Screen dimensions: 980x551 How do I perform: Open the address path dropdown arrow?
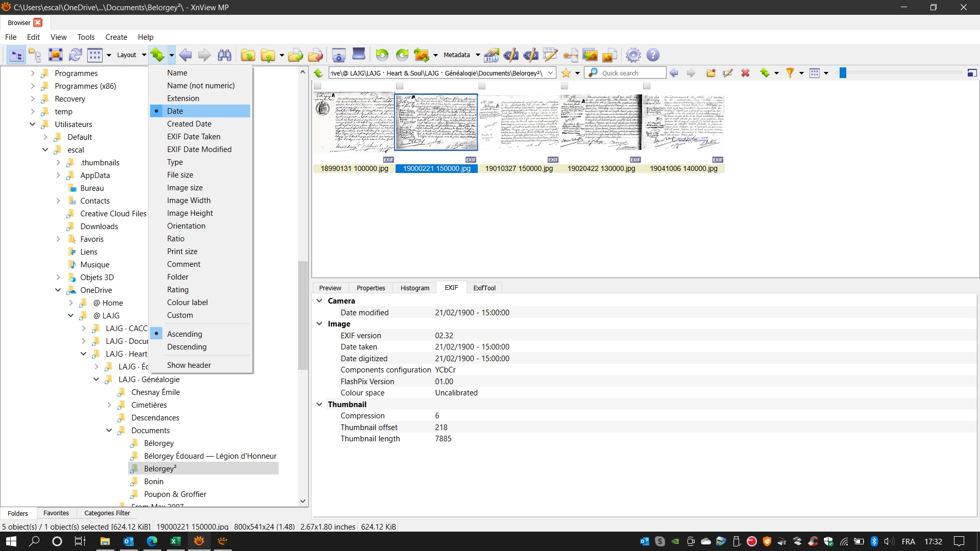point(551,73)
